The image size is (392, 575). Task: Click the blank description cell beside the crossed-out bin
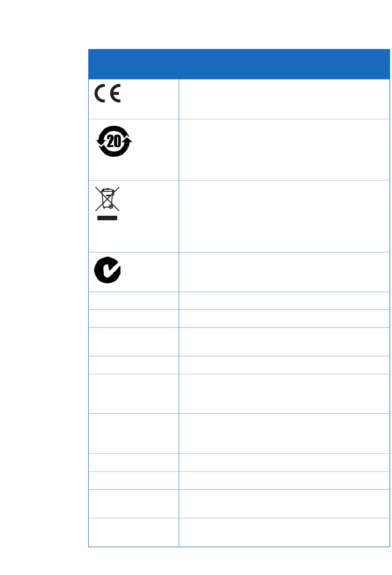[284, 216]
